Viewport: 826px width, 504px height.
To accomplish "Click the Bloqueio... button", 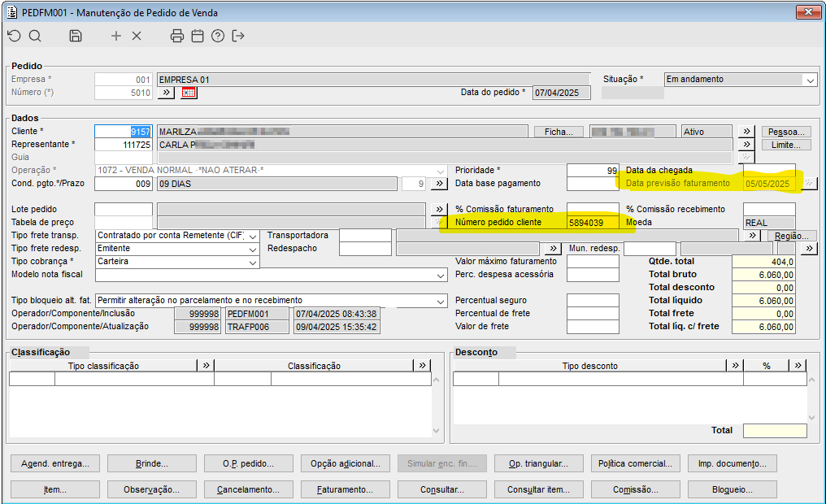I will point(733,489).
